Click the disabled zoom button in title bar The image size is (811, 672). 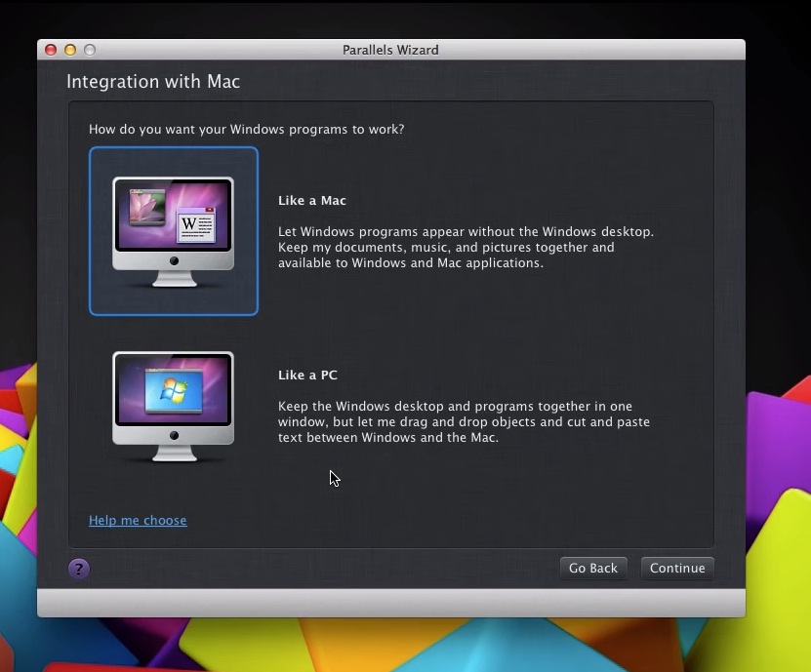point(90,50)
